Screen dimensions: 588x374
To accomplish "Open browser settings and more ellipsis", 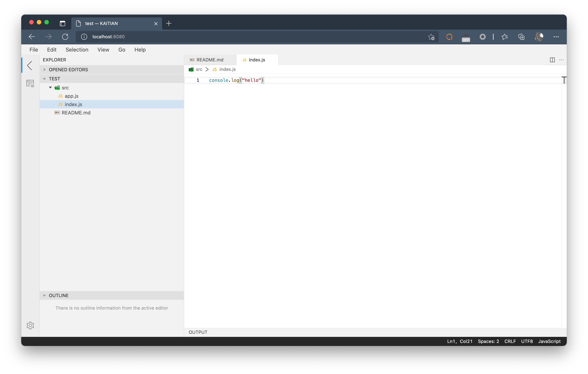I will (556, 37).
